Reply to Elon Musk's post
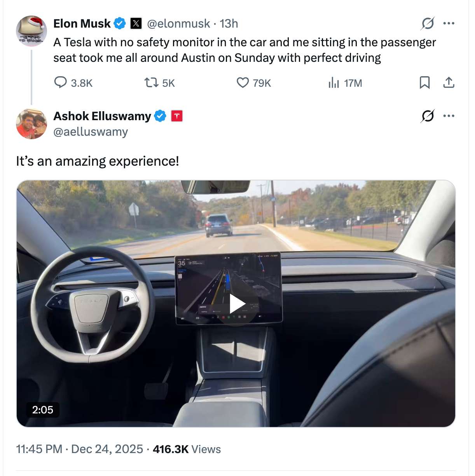Image resolution: width=475 pixels, height=476 pixels. (61, 82)
